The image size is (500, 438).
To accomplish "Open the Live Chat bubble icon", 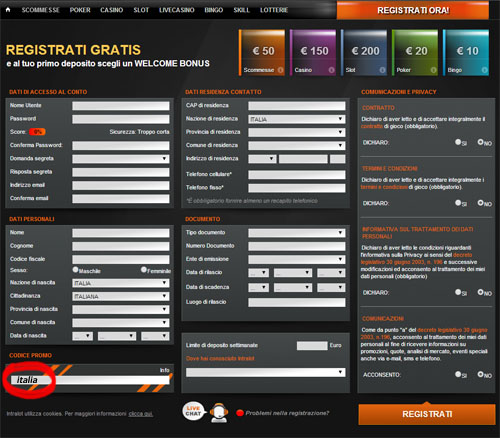I will (x=193, y=411).
